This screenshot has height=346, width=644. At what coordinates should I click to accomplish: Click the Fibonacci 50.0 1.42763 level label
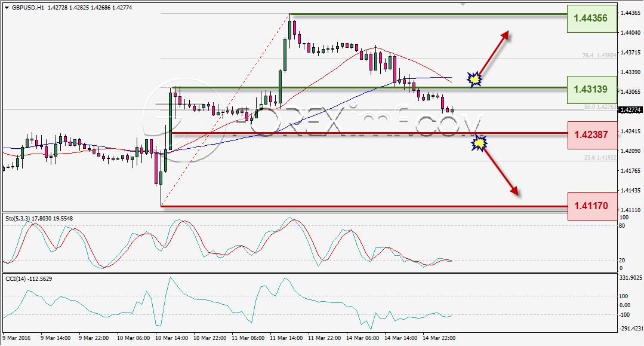click(600, 106)
